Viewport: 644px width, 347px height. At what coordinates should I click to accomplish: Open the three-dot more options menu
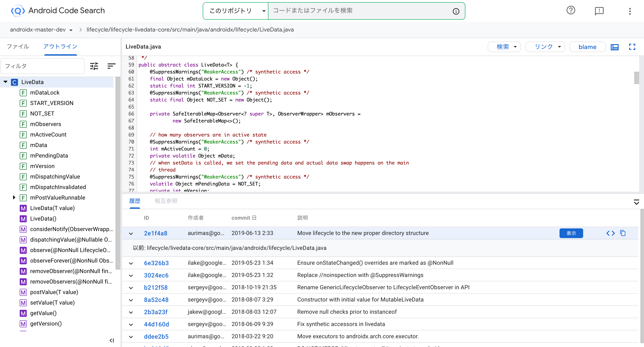click(x=630, y=11)
